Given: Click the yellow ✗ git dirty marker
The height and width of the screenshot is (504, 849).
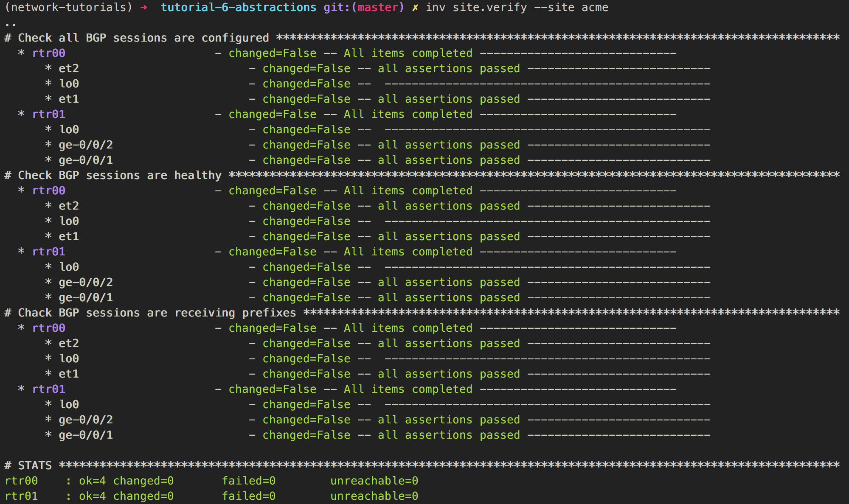Looking at the screenshot, I should pos(415,8).
